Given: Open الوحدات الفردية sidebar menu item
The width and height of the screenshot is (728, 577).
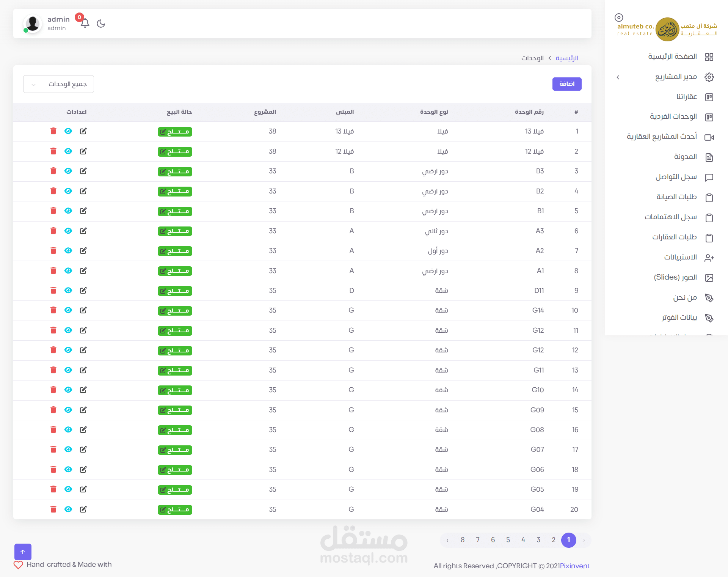Looking at the screenshot, I should [673, 116].
